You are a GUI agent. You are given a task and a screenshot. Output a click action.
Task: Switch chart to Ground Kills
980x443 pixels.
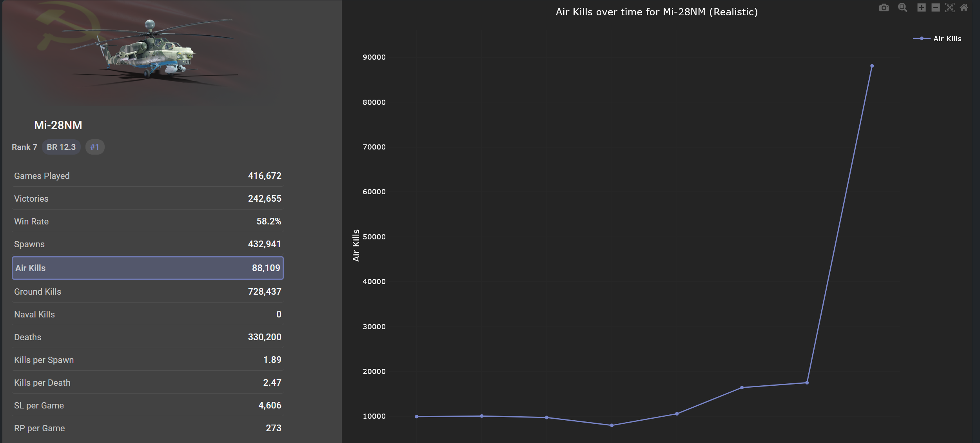147,292
